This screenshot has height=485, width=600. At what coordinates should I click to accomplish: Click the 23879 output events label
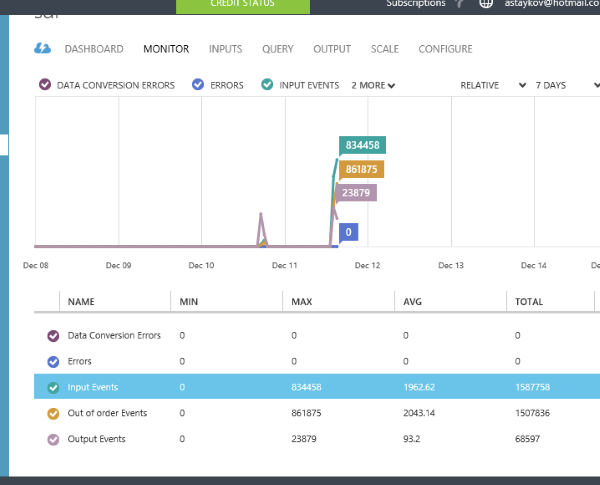click(x=356, y=193)
